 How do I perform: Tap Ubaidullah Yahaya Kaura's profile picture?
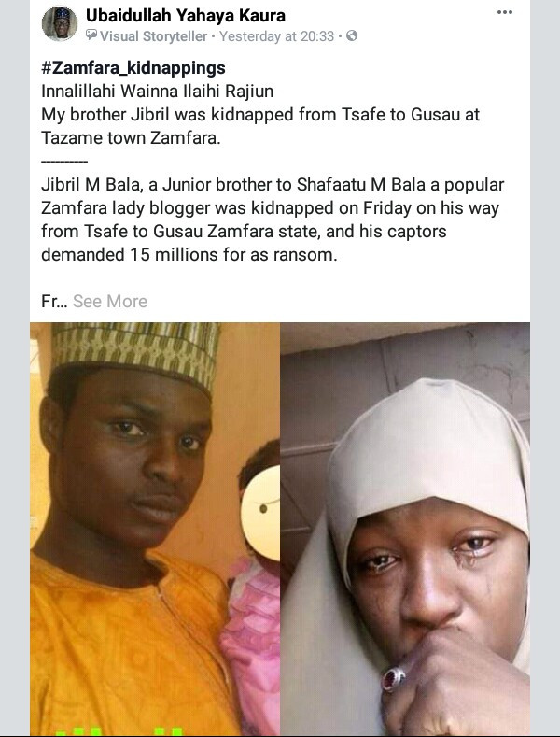[60, 23]
